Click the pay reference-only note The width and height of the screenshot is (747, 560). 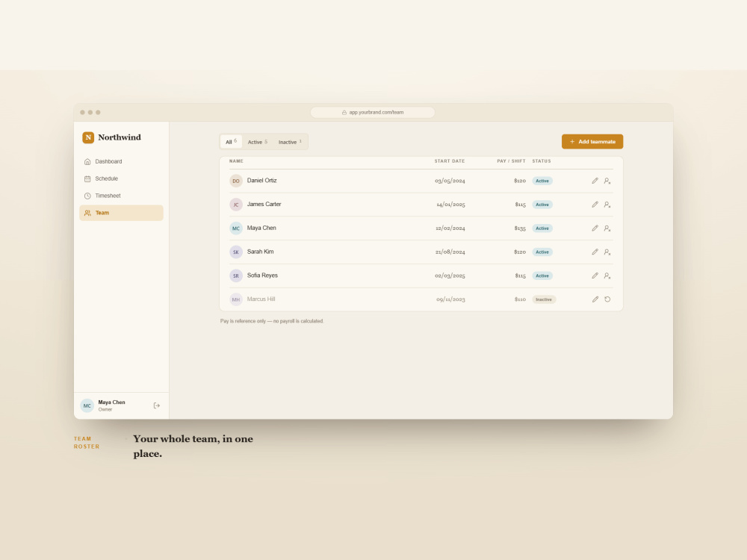(272, 321)
